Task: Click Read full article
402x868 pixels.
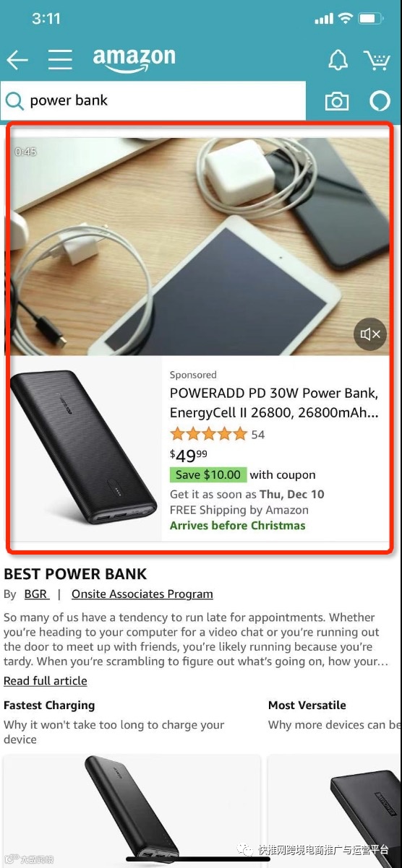Action: (46, 680)
